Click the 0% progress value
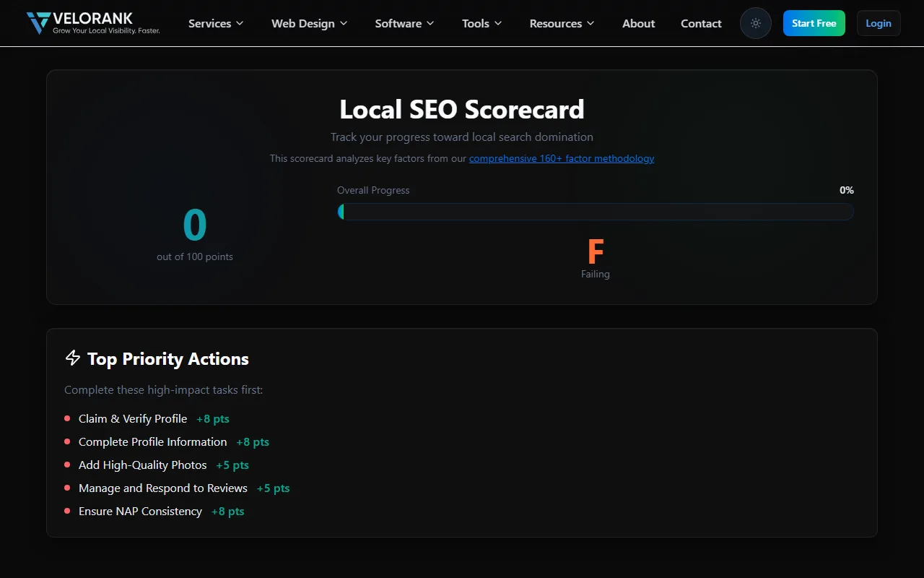The image size is (924, 578). tap(847, 190)
